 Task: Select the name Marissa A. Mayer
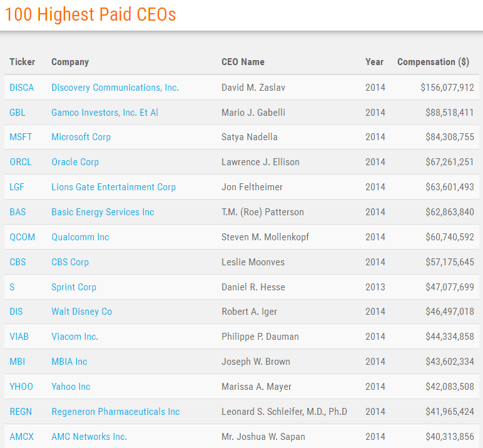[257, 387]
